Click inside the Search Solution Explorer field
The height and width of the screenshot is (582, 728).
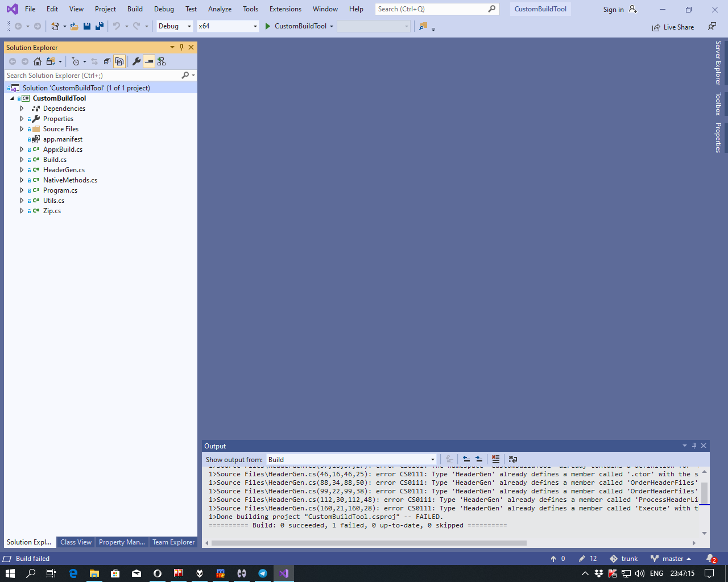[x=91, y=75]
